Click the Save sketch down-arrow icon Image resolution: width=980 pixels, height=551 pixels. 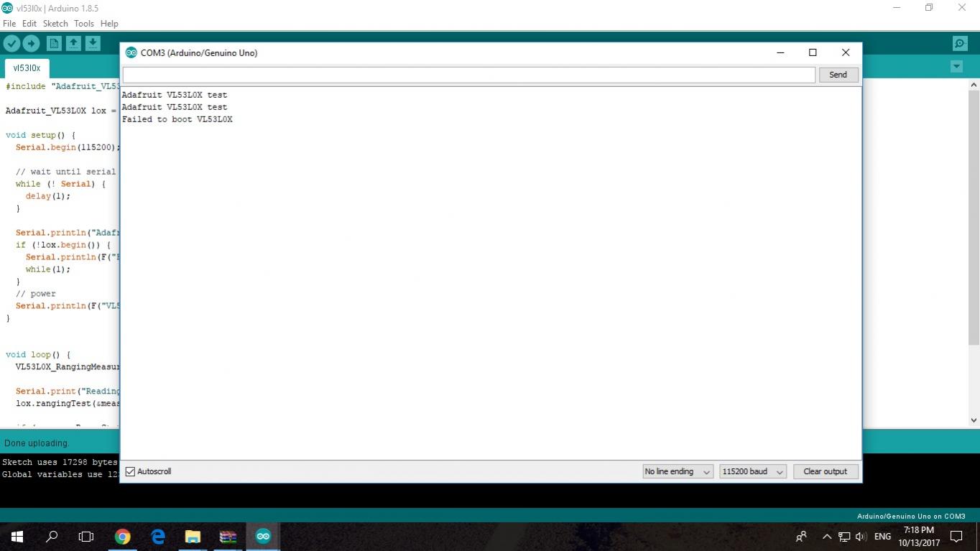point(93,44)
